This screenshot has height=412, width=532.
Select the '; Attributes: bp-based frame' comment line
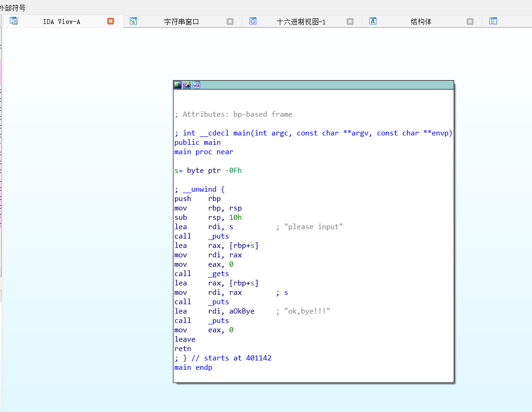[233, 114]
